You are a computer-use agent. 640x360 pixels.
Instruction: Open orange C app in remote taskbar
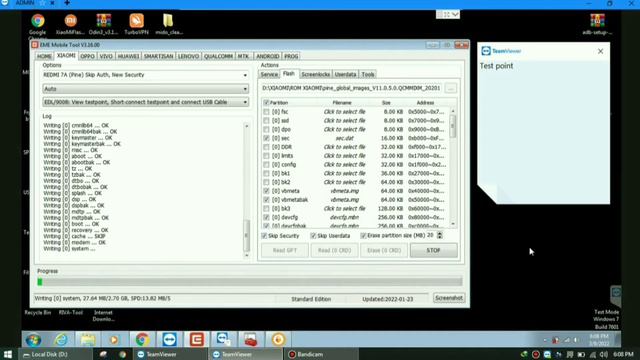pos(197,340)
